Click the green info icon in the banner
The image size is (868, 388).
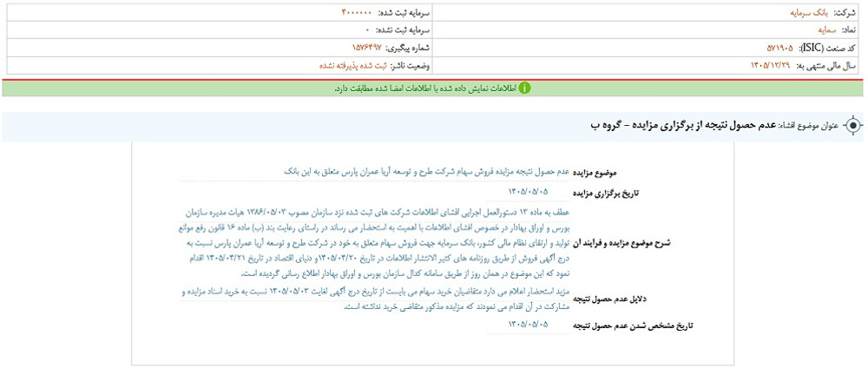pyautogui.click(x=524, y=88)
